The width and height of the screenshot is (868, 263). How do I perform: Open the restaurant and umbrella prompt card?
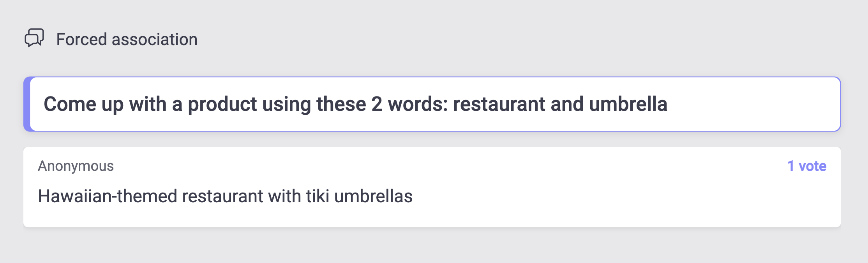(432, 104)
